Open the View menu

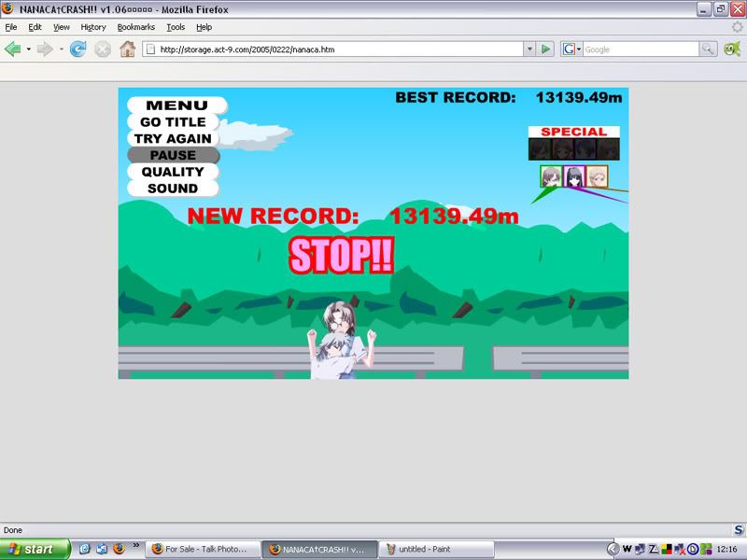click(61, 27)
